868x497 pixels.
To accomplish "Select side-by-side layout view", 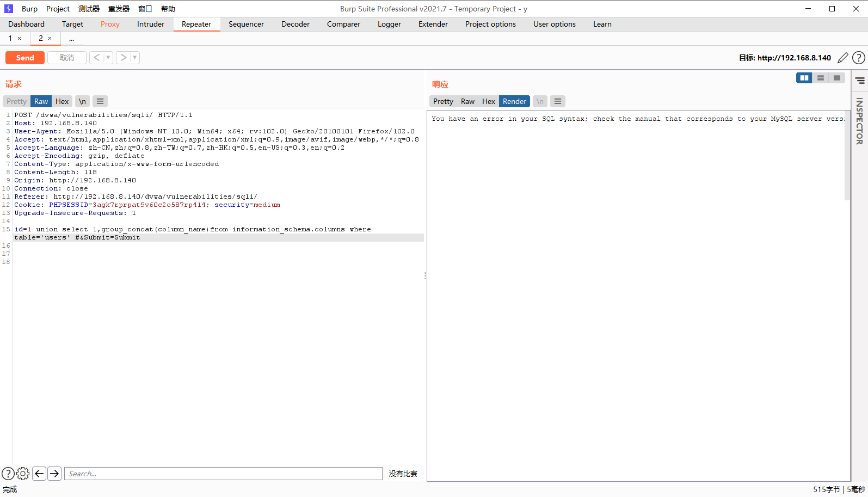I will click(x=804, y=78).
